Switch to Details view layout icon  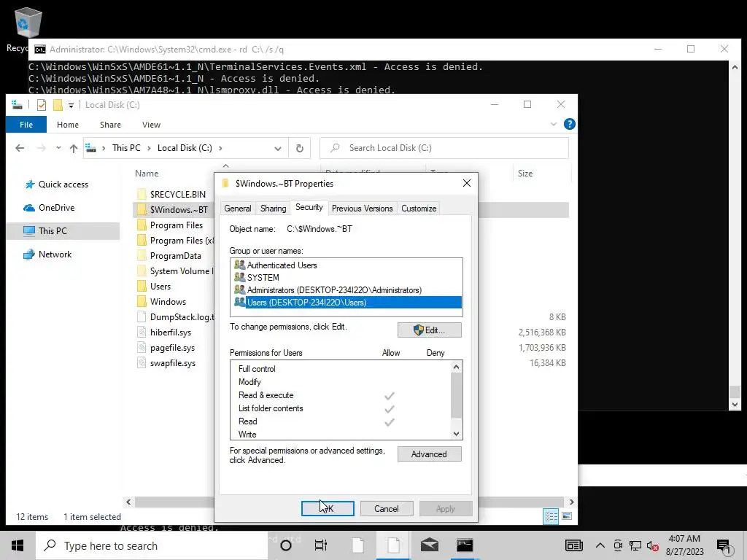551,516
